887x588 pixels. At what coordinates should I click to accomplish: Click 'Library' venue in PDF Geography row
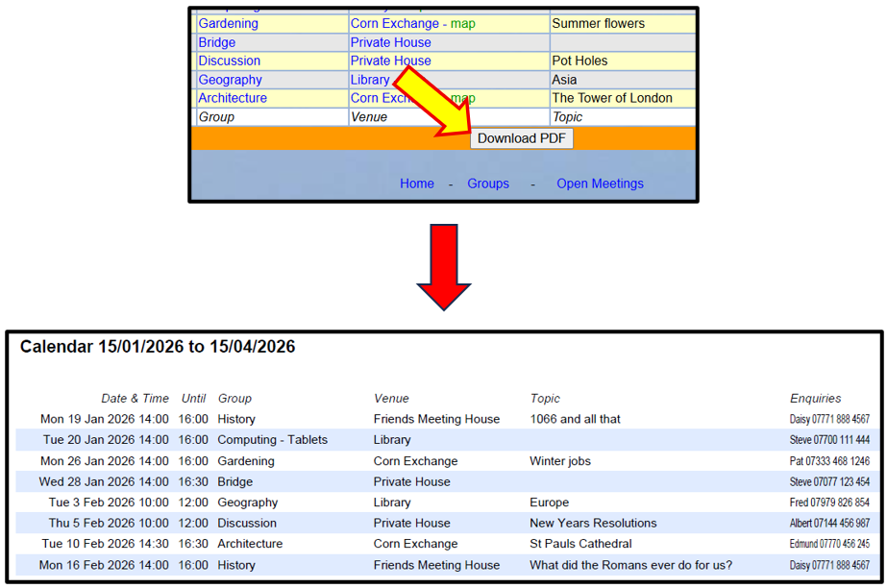(x=392, y=502)
